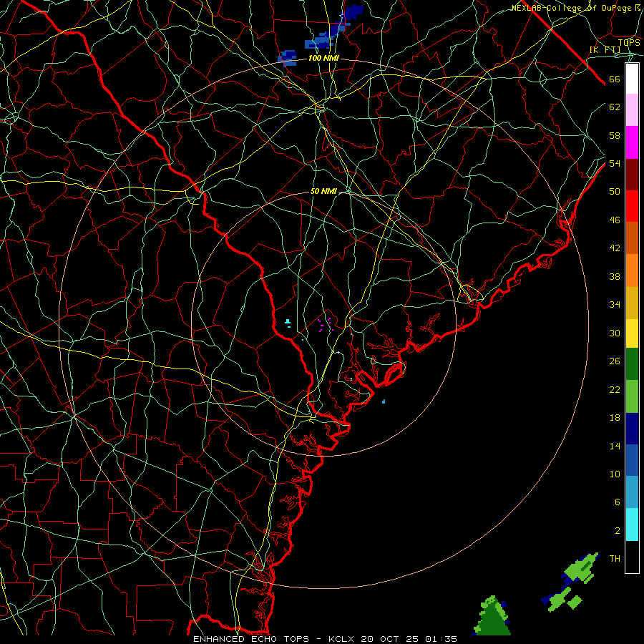Click the '10' legend value
Image resolution: width=644 pixels, height=644 pixels.
pyautogui.click(x=615, y=474)
